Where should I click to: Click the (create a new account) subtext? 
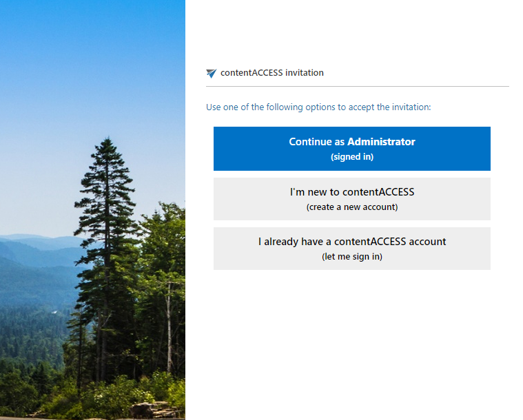(x=352, y=207)
